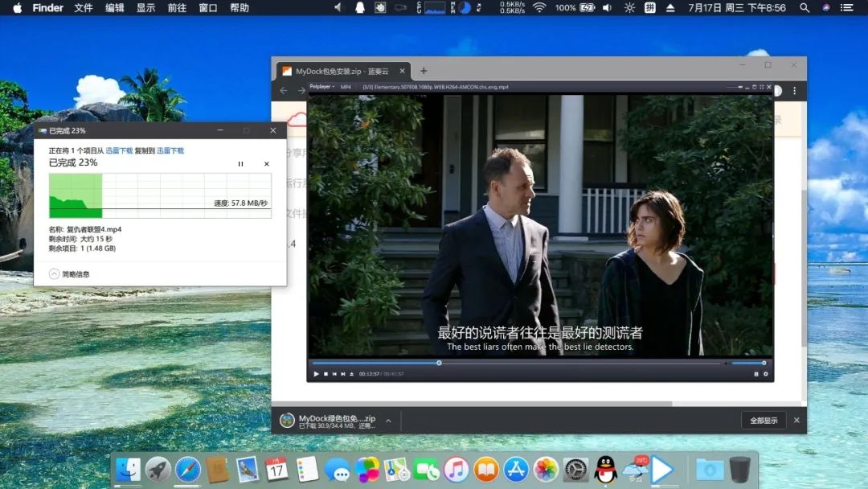Open a new browser tab
Image resolution: width=868 pixels, height=489 pixels.
[x=424, y=71]
